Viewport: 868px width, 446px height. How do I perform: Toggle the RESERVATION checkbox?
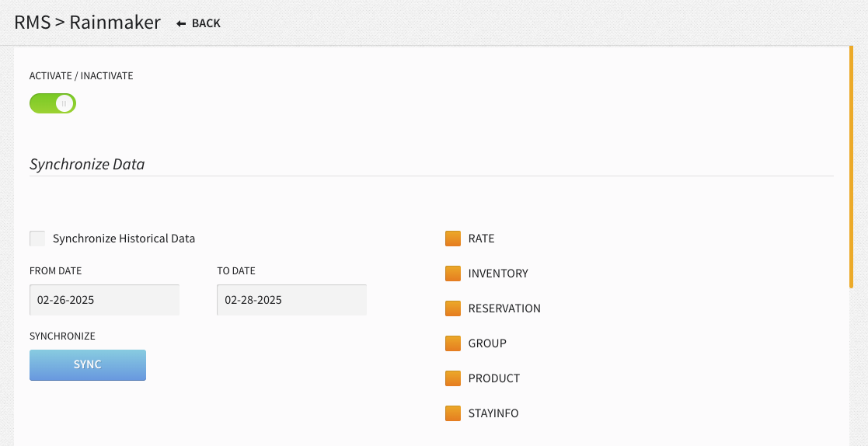tap(453, 308)
